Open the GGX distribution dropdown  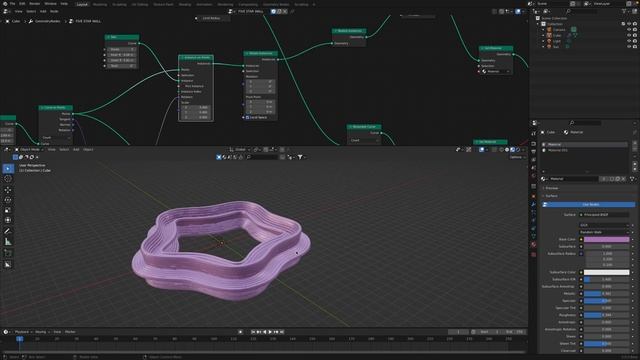point(604,225)
